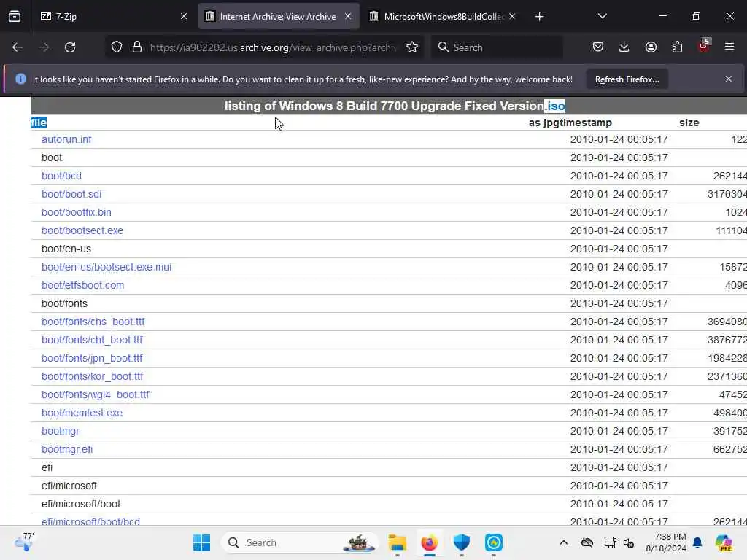The width and height of the screenshot is (747, 560).
Task: Switch to the MicrosoftWindows8BuildCollection tab
Action: pyautogui.click(x=443, y=16)
